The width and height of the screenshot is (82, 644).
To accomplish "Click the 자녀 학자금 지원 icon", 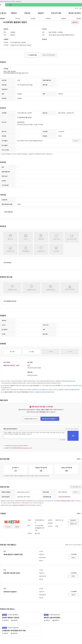I will tap(71, 237).
